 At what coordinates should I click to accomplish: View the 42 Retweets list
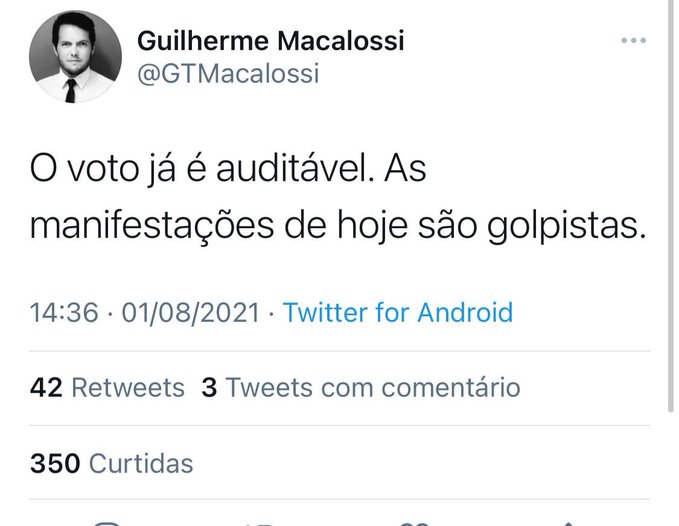click(x=108, y=387)
